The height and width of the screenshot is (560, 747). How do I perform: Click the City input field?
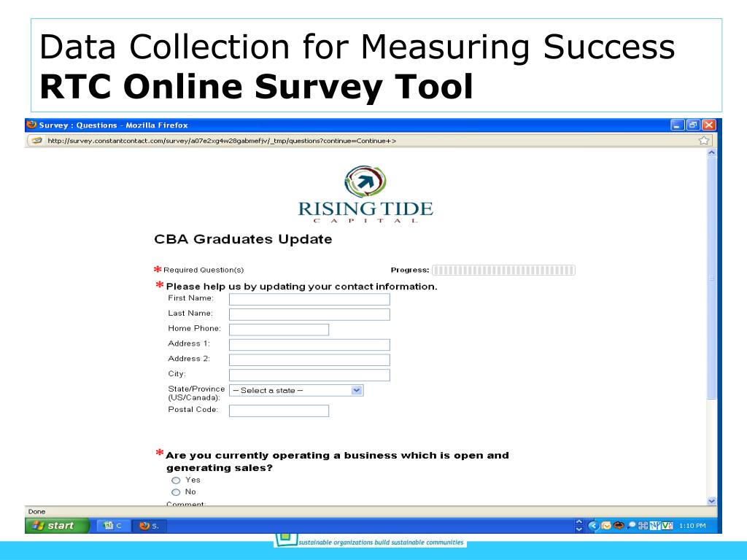coord(309,376)
